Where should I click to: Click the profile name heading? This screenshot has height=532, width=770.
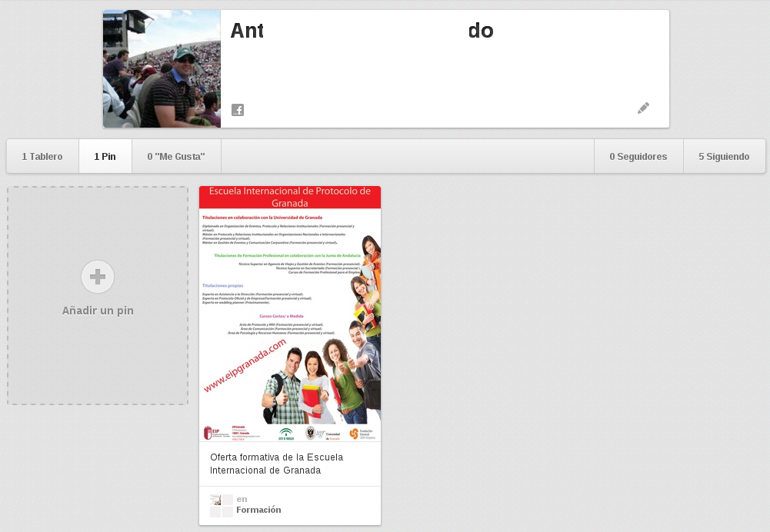(x=362, y=31)
